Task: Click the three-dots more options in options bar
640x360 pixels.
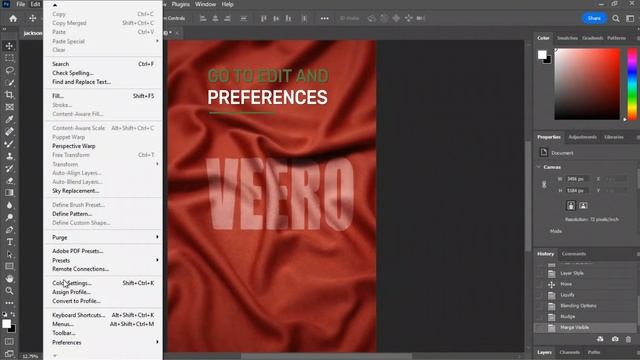Action: pos(324,18)
